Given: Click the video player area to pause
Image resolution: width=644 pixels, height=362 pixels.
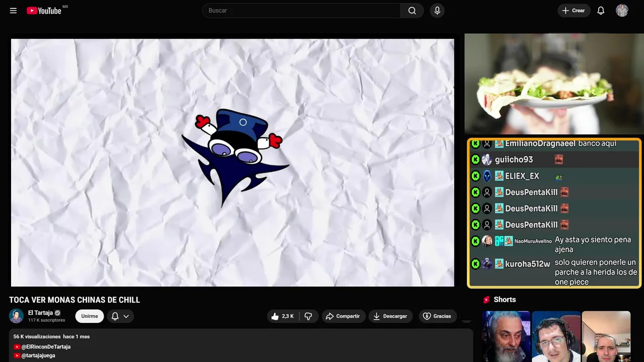Looking at the screenshot, I should (x=232, y=163).
